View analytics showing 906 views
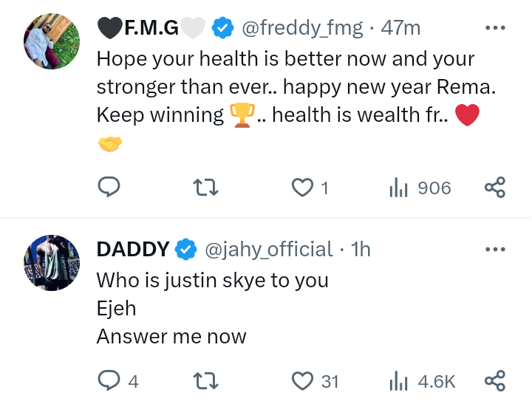532x404 pixels. (420, 188)
